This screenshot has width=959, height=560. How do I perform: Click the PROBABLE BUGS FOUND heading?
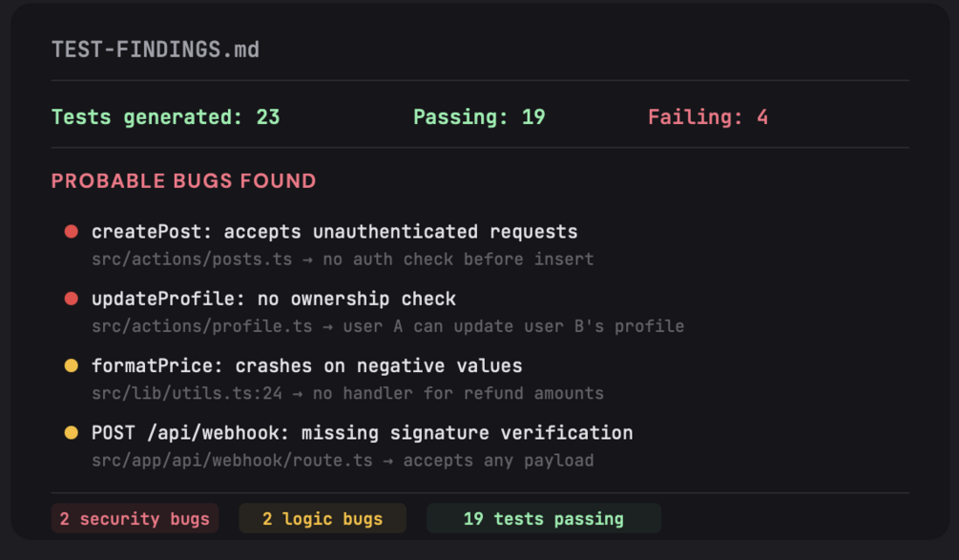(183, 181)
